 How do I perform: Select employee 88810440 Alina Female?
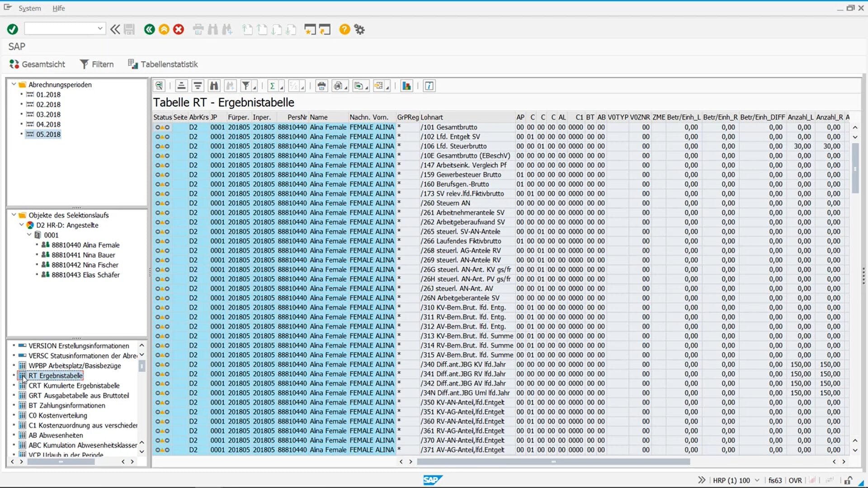pyautogui.click(x=85, y=245)
